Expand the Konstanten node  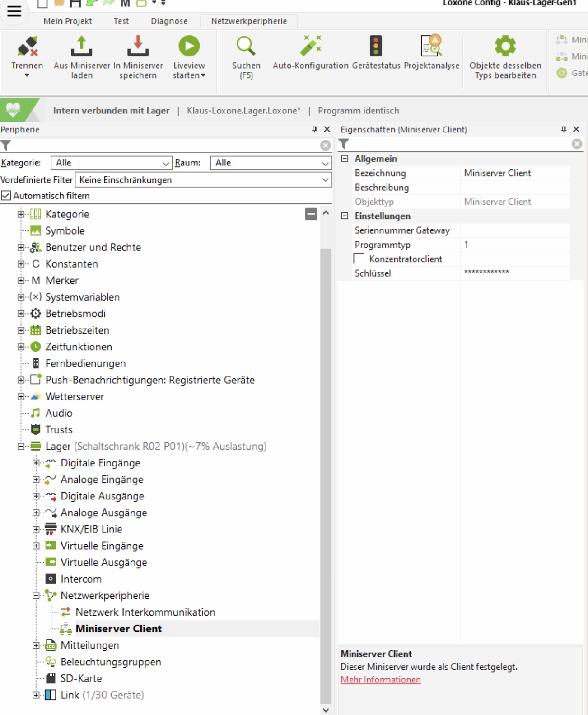tap(21, 264)
